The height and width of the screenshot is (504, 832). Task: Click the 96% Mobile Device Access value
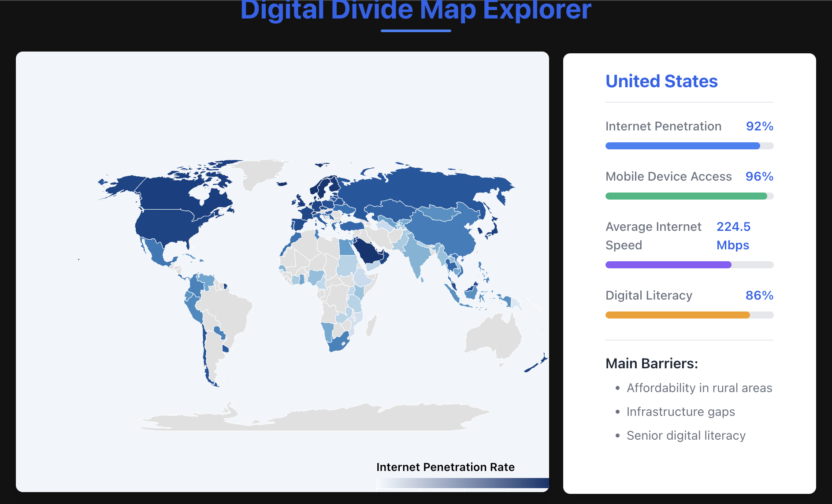coord(760,177)
